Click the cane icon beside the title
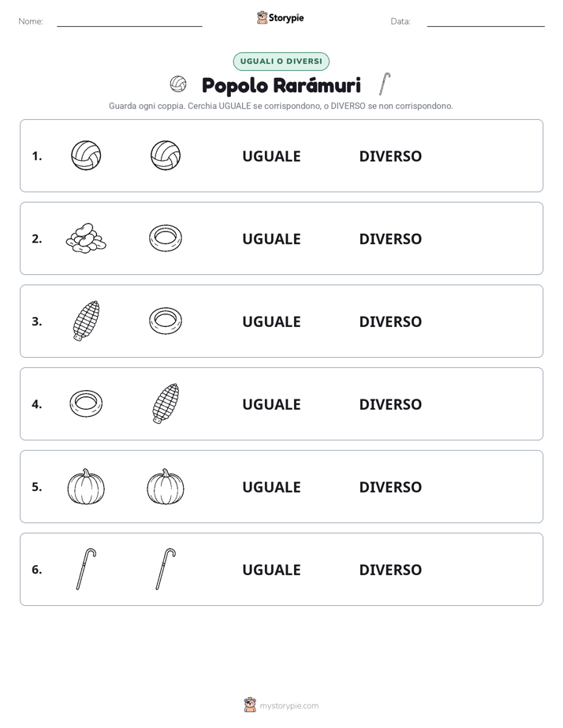The image size is (563, 728). click(385, 84)
